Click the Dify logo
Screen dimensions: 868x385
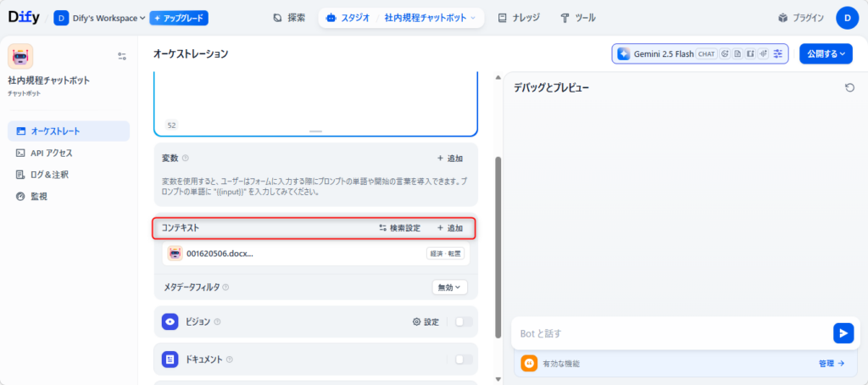click(24, 18)
